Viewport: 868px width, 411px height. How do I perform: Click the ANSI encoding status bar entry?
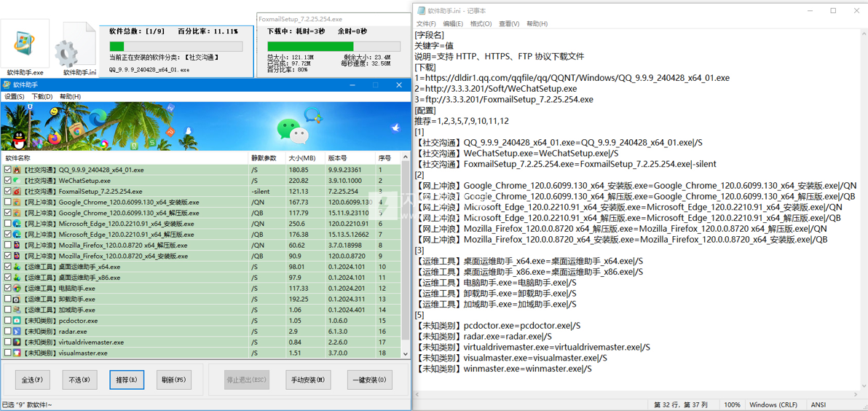coord(818,405)
